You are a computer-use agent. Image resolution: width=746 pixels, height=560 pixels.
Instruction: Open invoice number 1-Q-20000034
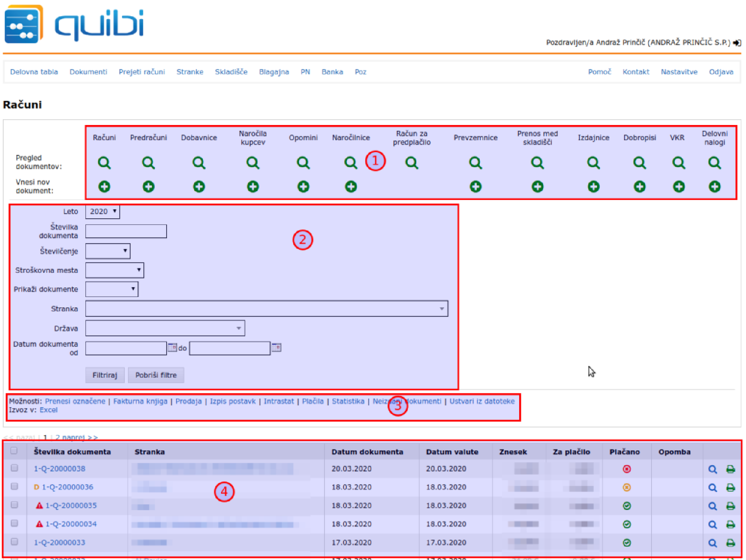(x=71, y=524)
